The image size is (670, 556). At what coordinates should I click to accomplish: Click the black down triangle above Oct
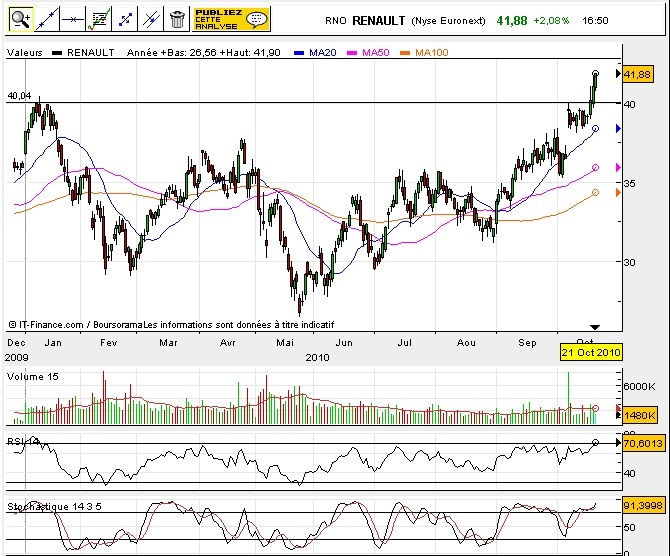coord(595,327)
